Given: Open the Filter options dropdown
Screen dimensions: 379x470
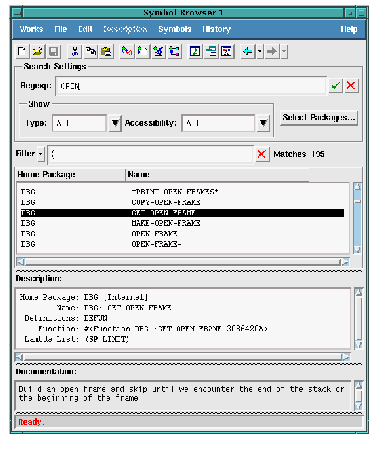Looking at the screenshot, I should (41, 154).
